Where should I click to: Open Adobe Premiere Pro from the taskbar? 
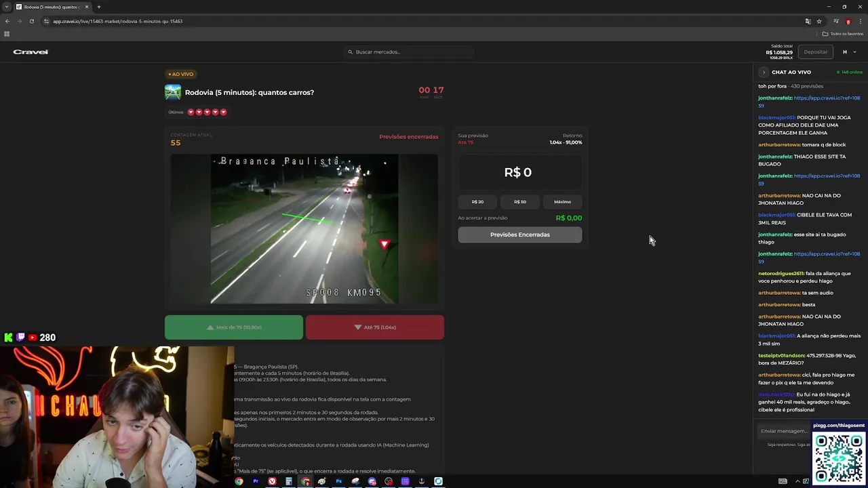256,481
